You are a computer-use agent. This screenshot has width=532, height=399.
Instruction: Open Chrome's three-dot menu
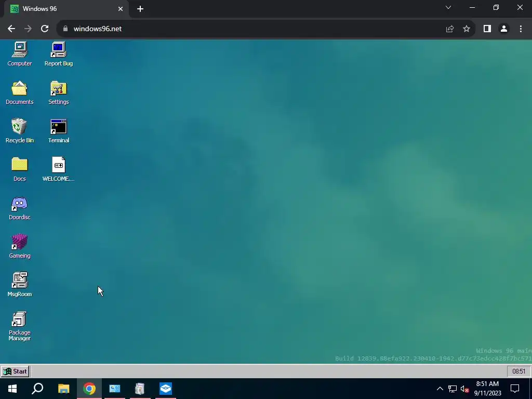click(x=521, y=29)
